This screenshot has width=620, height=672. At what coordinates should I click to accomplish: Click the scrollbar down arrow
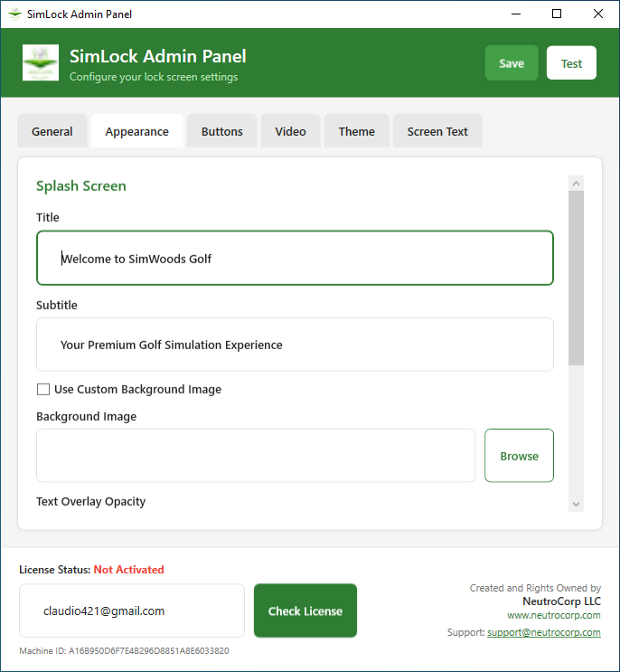click(576, 505)
